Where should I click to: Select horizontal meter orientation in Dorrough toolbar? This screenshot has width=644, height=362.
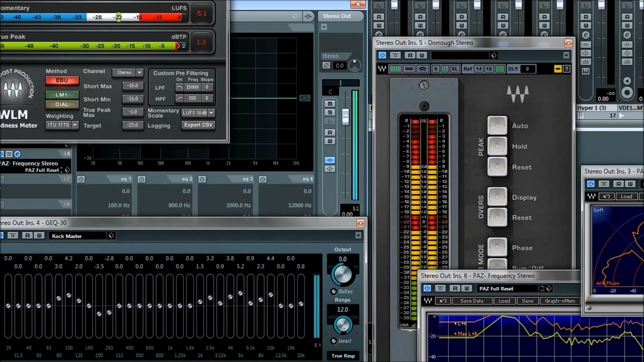(409, 69)
